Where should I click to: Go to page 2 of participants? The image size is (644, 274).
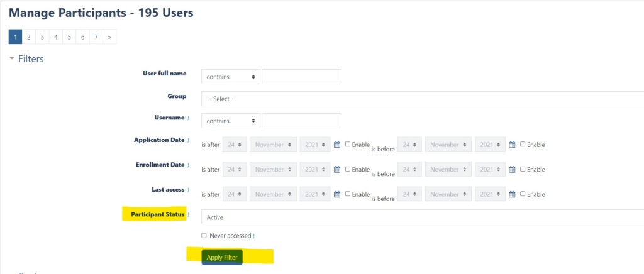pyautogui.click(x=29, y=37)
